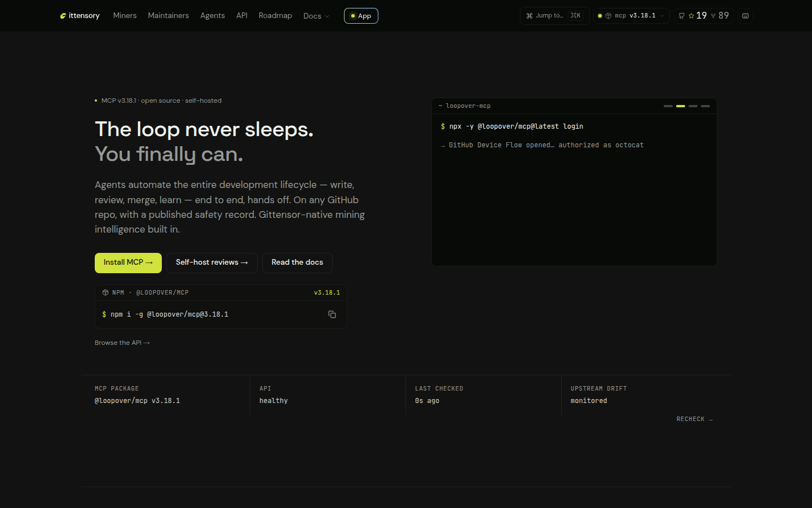Toggle the panel icon at header's far right

(x=745, y=16)
